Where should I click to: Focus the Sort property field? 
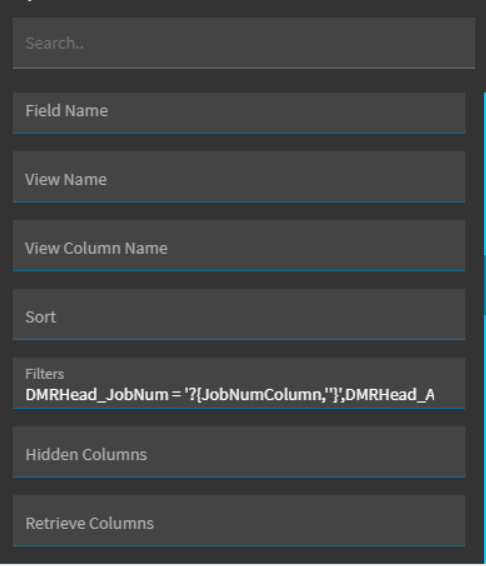click(239, 314)
